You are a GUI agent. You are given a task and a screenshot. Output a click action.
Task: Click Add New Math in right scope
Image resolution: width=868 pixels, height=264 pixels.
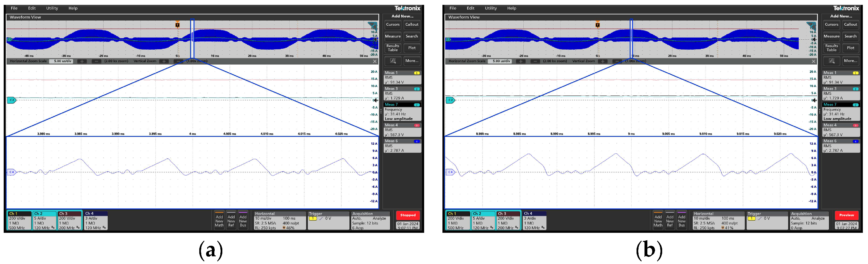(x=658, y=221)
